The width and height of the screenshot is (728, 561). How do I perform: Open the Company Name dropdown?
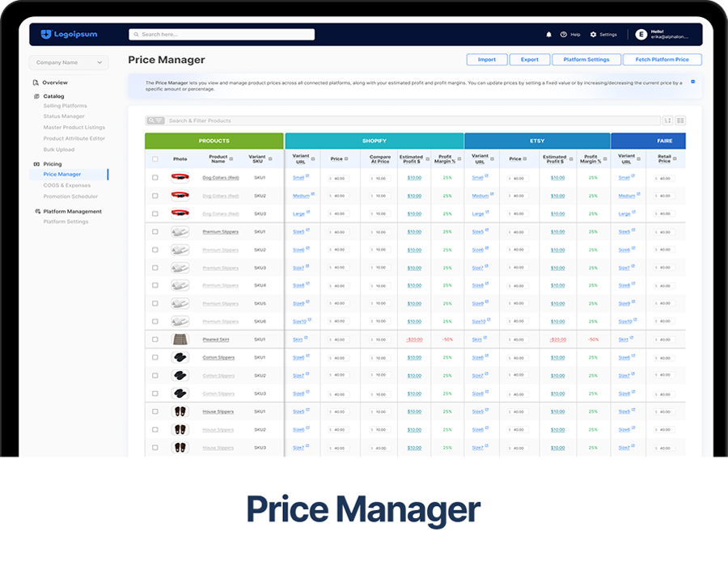[x=69, y=62]
